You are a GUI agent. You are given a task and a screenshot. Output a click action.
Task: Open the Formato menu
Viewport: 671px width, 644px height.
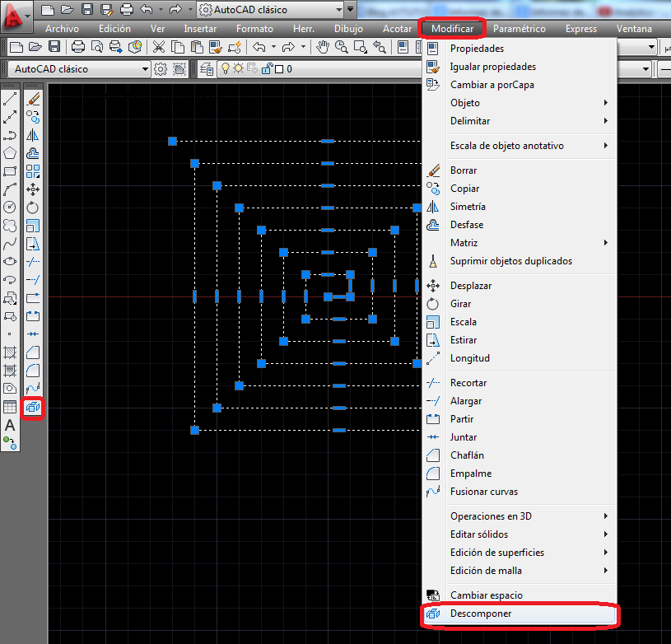coord(254,28)
